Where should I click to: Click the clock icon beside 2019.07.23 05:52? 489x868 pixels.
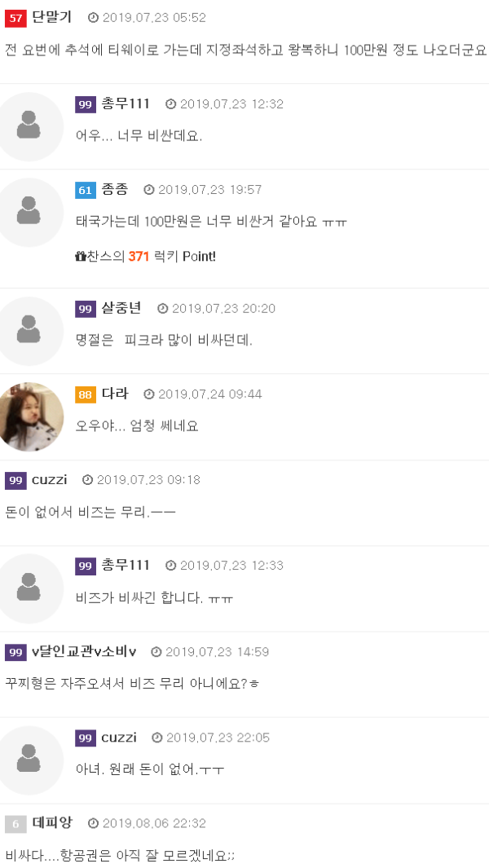[93, 17]
